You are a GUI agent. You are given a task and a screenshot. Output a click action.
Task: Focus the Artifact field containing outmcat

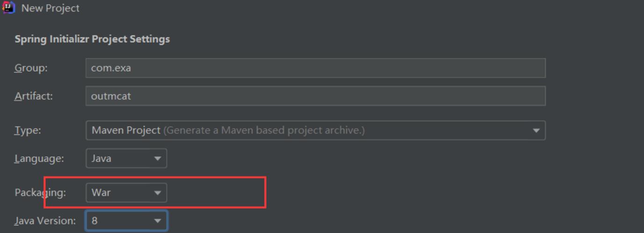(x=316, y=96)
